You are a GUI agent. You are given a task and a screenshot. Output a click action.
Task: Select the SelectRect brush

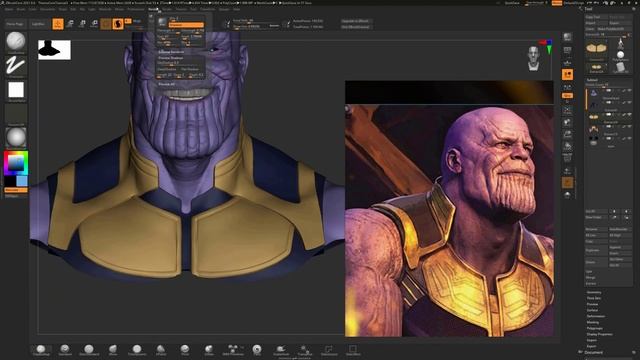pyautogui.click(x=353, y=349)
